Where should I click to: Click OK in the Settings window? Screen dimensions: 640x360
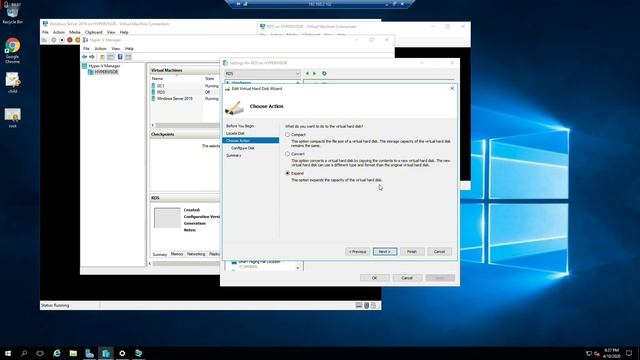tap(374, 278)
